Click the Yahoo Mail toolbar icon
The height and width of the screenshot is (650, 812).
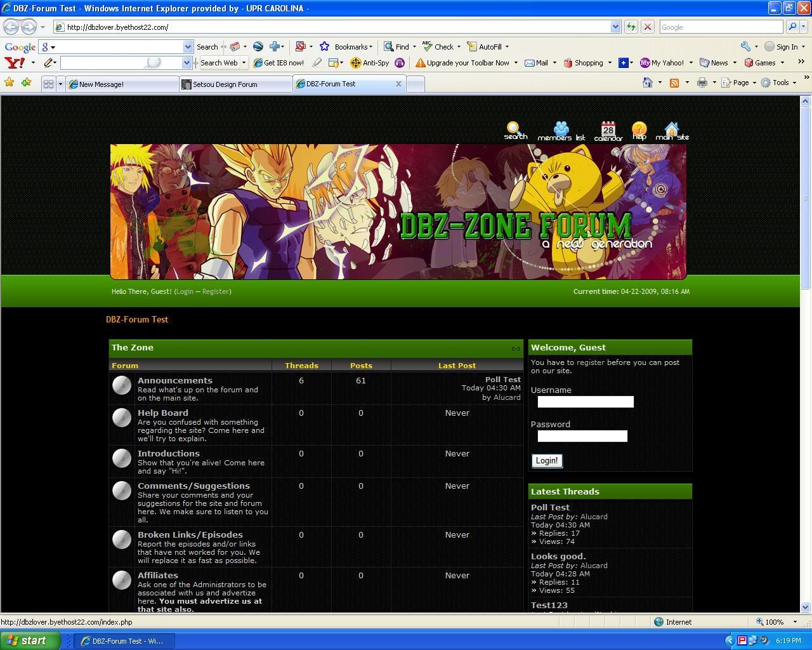(536, 63)
